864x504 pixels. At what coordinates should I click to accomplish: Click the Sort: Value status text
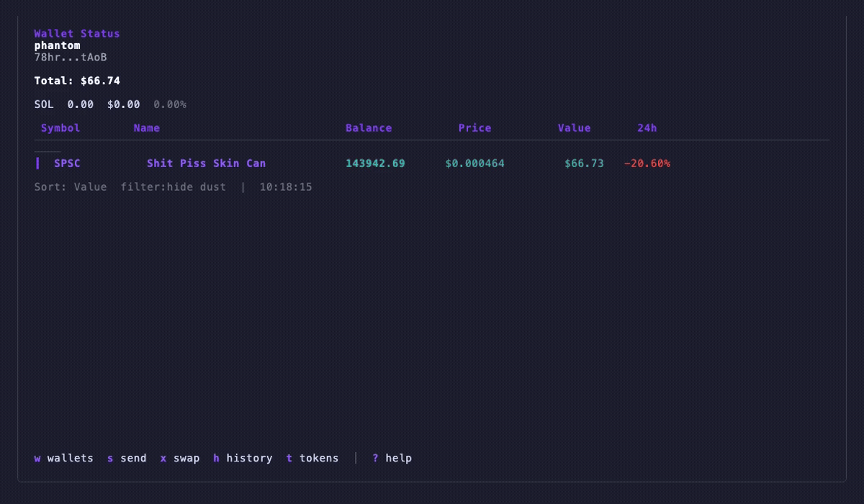(x=71, y=187)
